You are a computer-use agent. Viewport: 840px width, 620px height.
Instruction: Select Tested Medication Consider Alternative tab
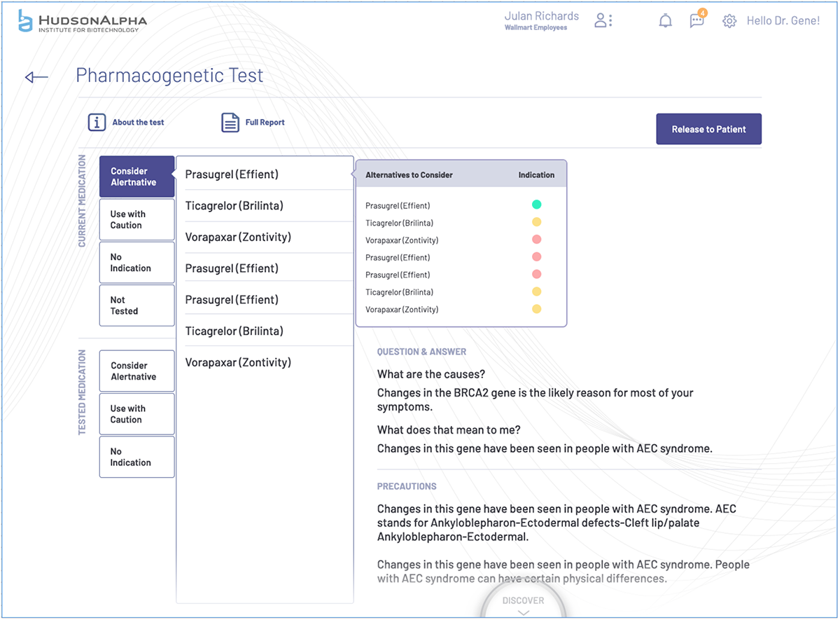point(137,371)
